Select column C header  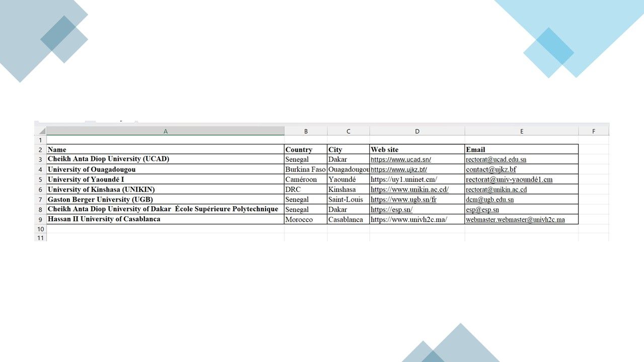coord(348,131)
